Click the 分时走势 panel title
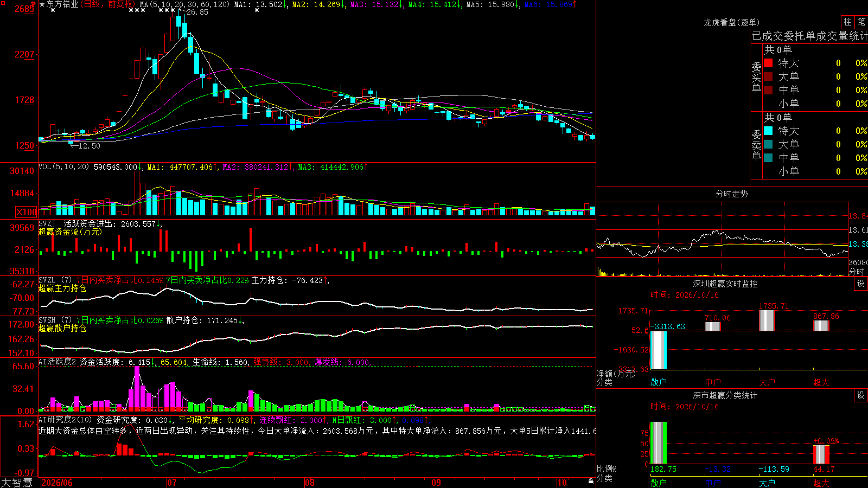The height and width of the screenshot is (488, 868). [x=731, y=194]
